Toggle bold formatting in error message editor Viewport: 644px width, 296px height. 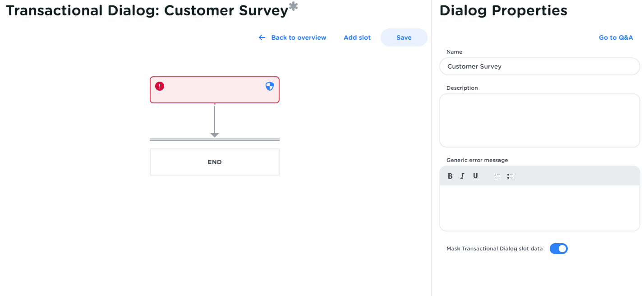[450, 176]
